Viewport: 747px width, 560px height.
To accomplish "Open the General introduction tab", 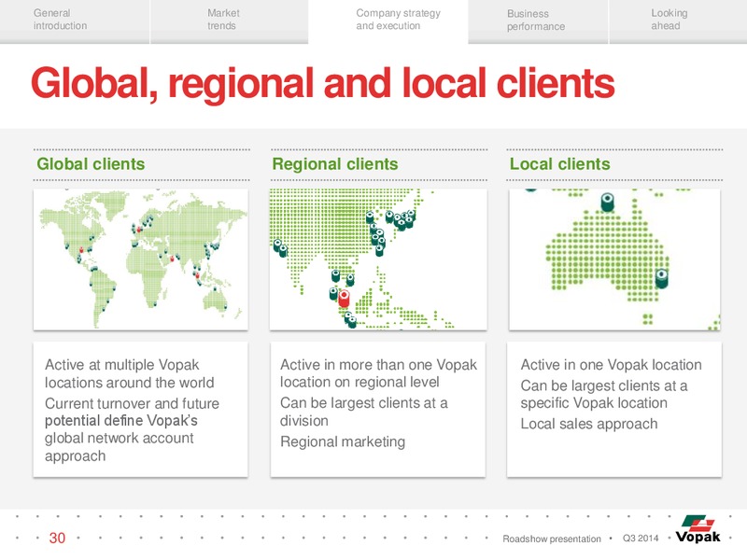I will tap(75, 21).
